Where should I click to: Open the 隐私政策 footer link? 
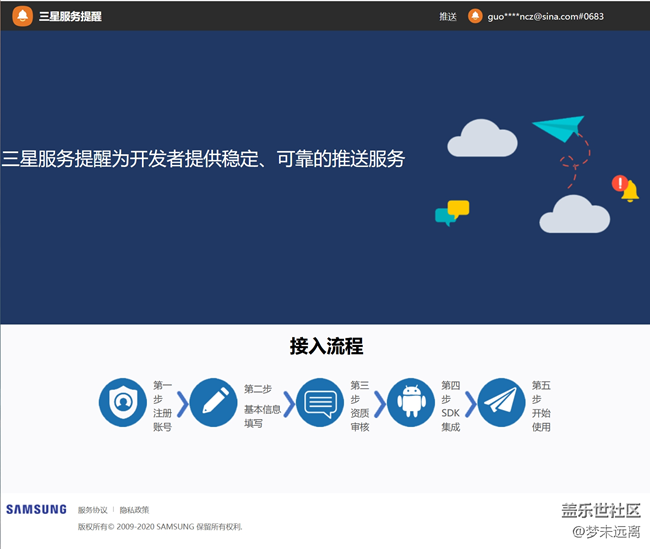[134, 510]
